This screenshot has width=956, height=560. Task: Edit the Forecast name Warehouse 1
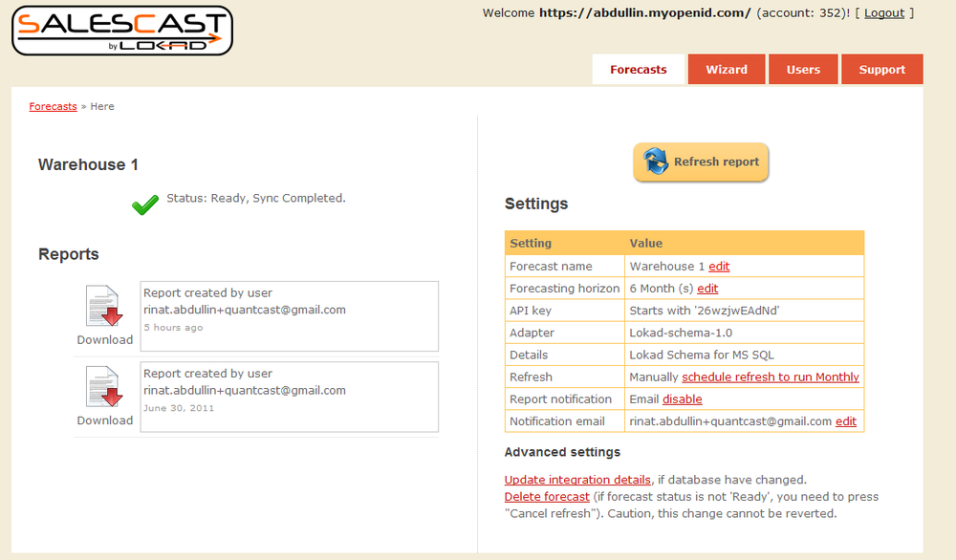(x=719, y=267)
